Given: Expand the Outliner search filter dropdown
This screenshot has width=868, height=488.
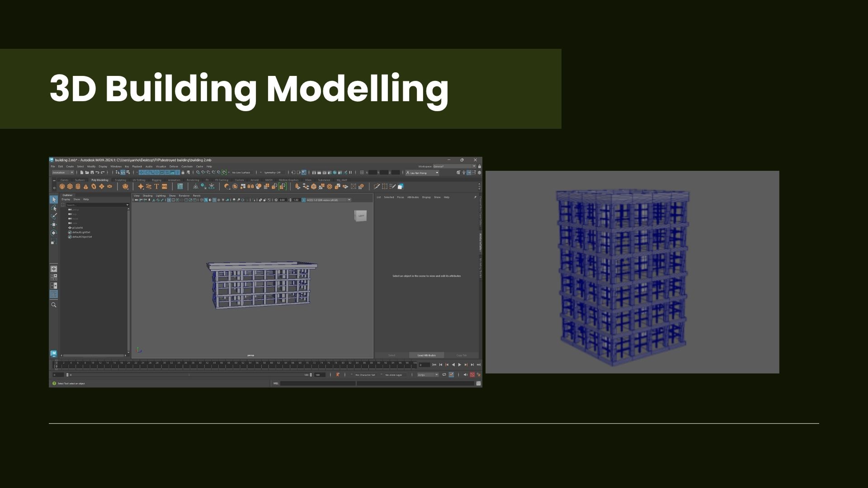Looking at the screenshot, I should tap(127, 205).
